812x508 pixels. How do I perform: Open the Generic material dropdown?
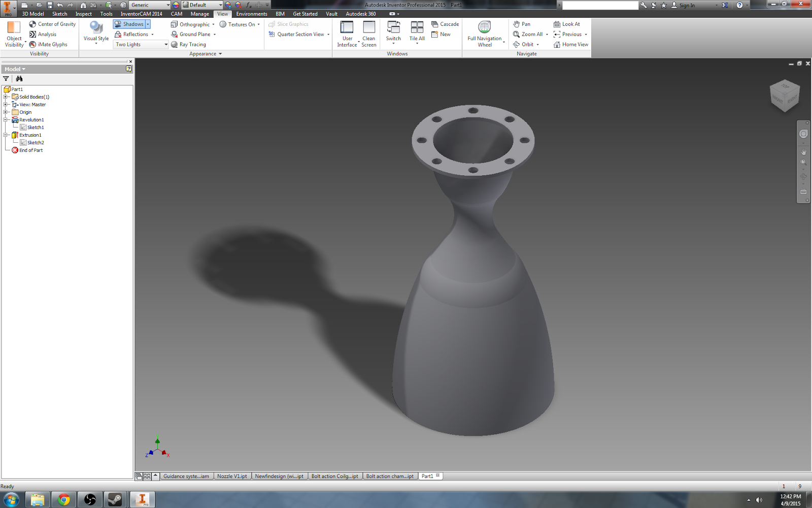(x=150, y=5)
